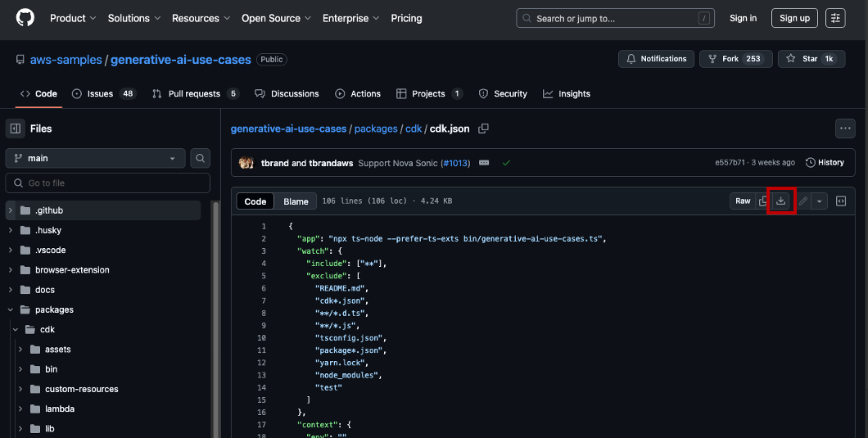Open the Open Source menu

276,18
